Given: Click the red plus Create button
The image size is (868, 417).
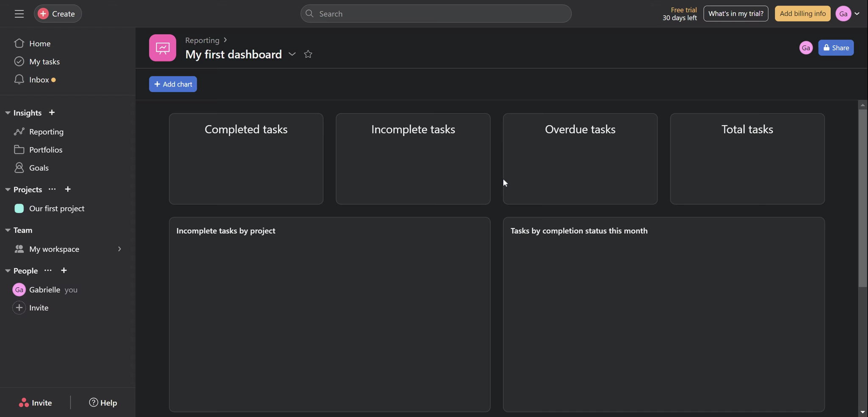Looking at the screenshot, I should click(58, 14).
